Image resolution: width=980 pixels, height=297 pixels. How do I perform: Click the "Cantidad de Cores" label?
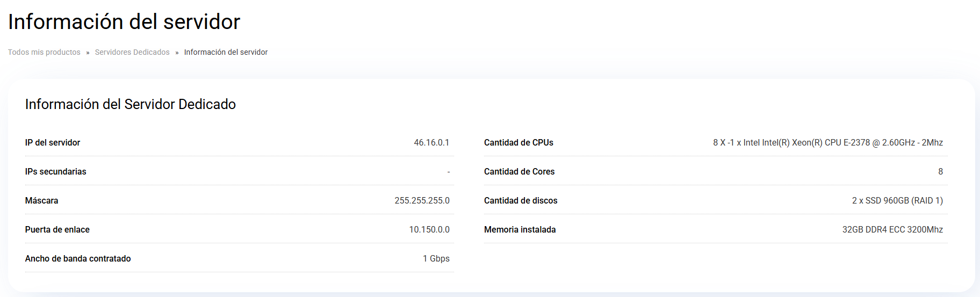[x=519, y=172]
